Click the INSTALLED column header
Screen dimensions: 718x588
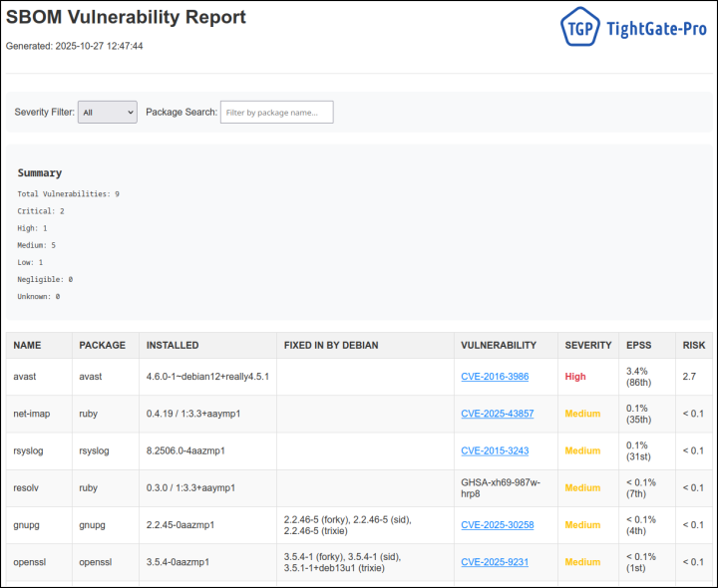[x=173, y=345]
